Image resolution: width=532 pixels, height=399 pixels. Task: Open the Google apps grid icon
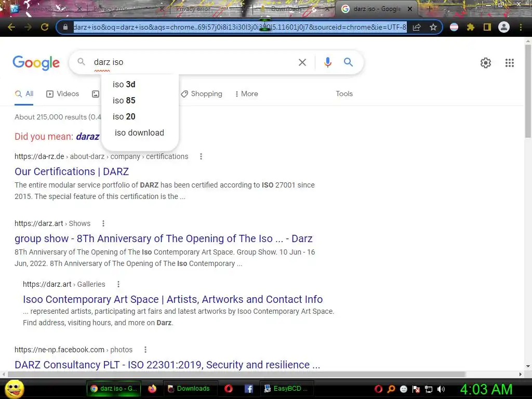pos(509,63)
